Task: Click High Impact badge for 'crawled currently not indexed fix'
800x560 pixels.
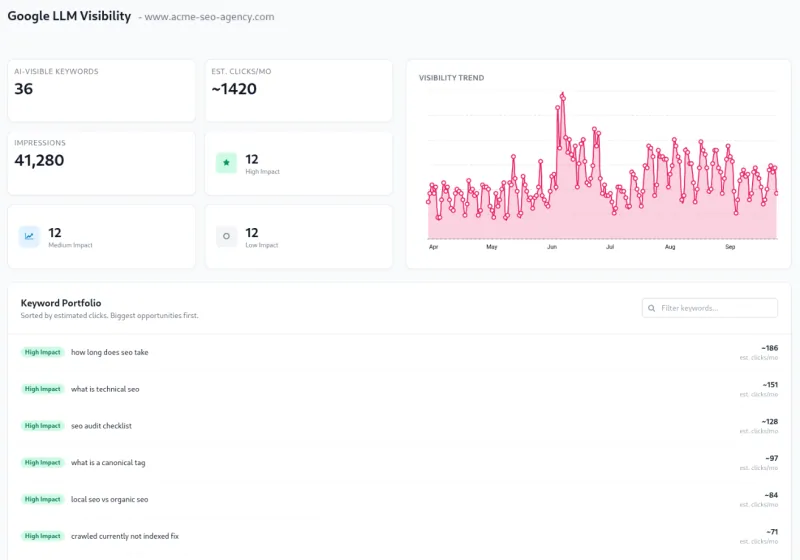Action: [x=43, y=536]
